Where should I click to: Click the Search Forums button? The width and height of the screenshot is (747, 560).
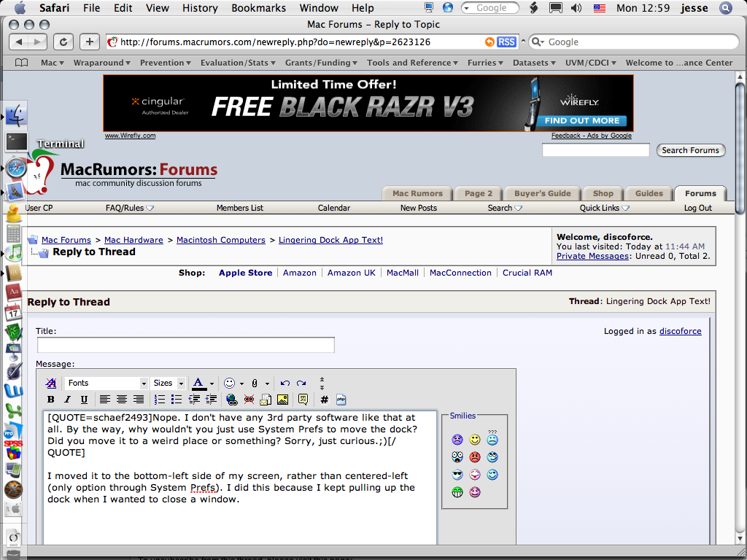690,150
